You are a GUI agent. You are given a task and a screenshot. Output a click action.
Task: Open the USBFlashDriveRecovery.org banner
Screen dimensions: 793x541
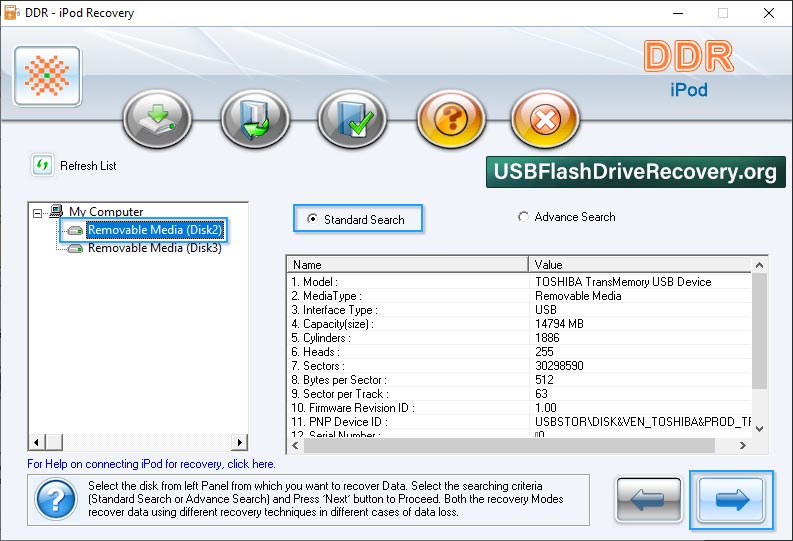(636, 172)
